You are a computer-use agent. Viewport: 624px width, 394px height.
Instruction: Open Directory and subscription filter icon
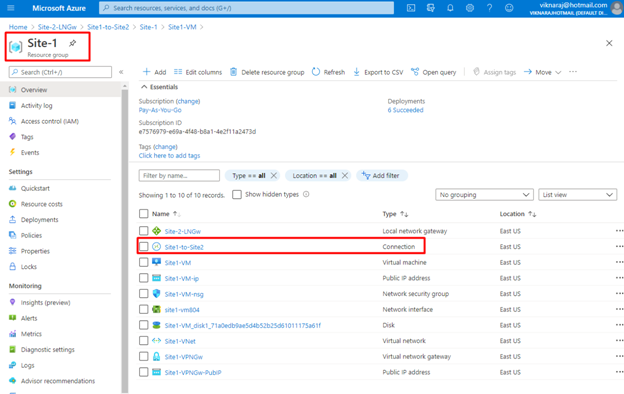(431, 8)
